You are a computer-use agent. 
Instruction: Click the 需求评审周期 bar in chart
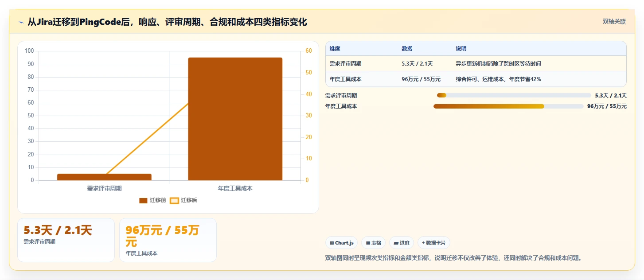point(105,177)
